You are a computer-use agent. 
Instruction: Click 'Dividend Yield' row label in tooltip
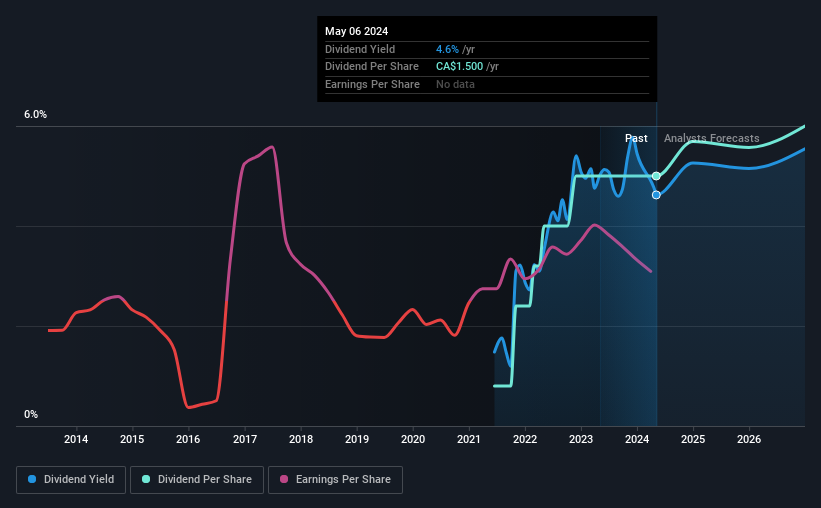click(360, 49)
